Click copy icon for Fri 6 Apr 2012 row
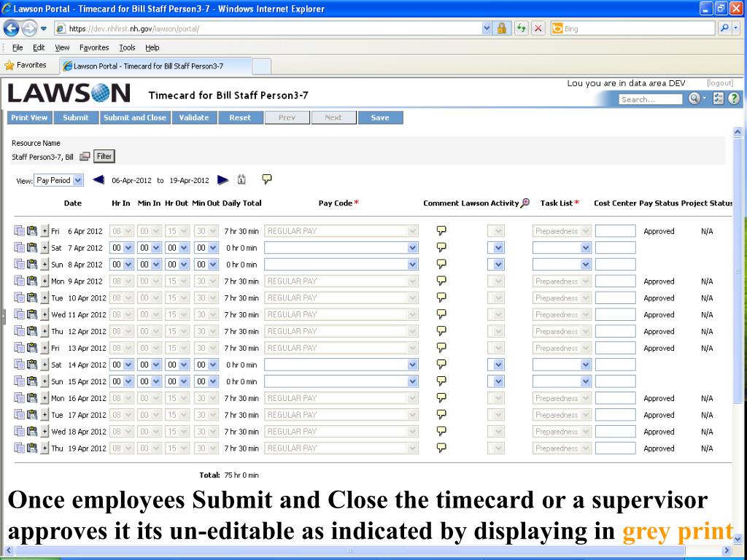Viewport: 747px width, 560px height. coord(19,231)
